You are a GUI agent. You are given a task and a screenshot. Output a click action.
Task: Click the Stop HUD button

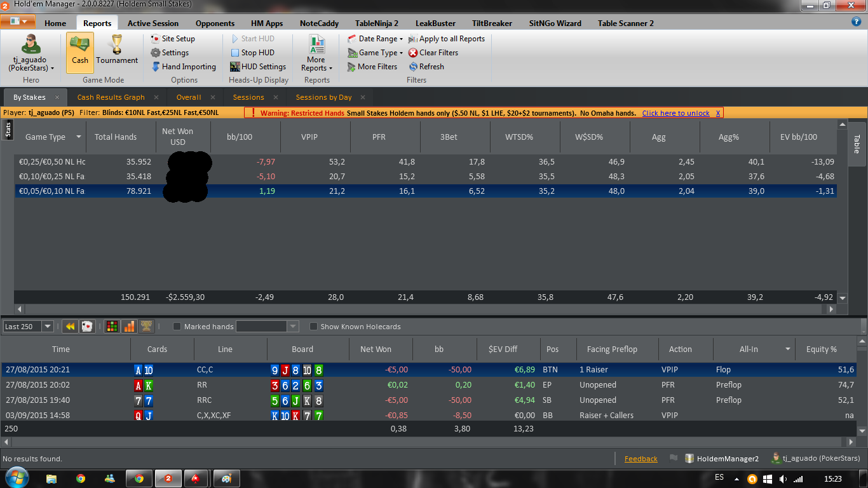pyautogui.click(x=252, y=53)
